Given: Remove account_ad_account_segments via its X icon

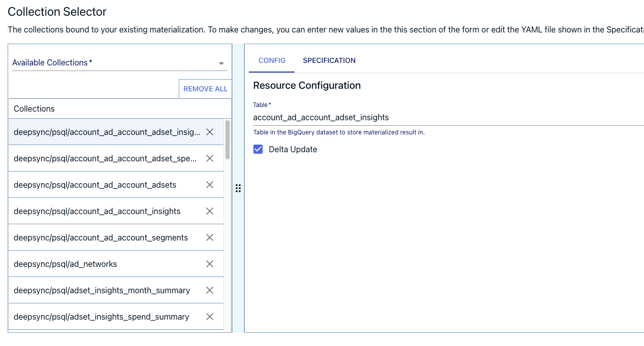Looking at the screenshot, I should click(x=210, y=237).
